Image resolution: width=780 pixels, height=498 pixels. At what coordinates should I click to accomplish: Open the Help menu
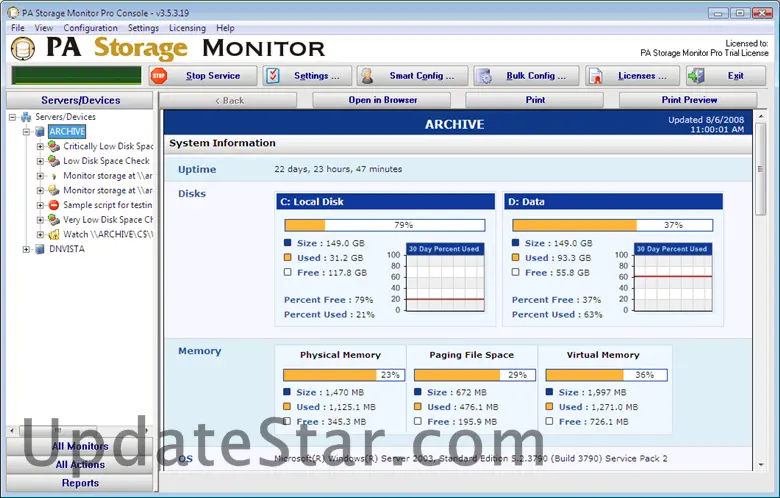tap(225, 28)
